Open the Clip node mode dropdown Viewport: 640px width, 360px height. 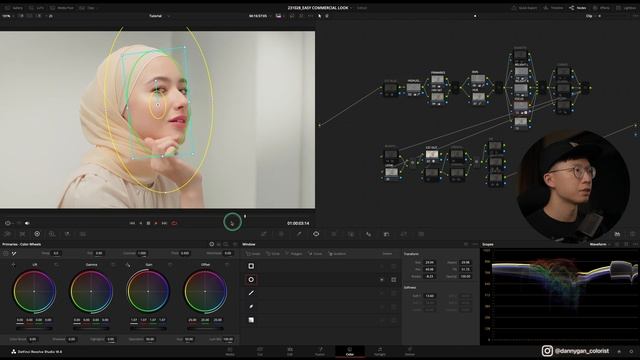[x=592, y=16]
